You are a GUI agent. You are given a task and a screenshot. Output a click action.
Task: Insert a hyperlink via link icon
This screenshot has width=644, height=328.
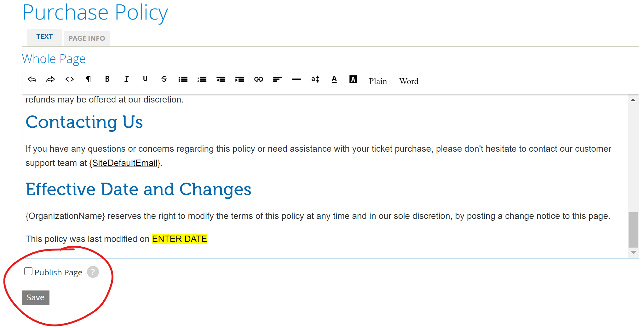pyautogui.click(x=259, y=79)
